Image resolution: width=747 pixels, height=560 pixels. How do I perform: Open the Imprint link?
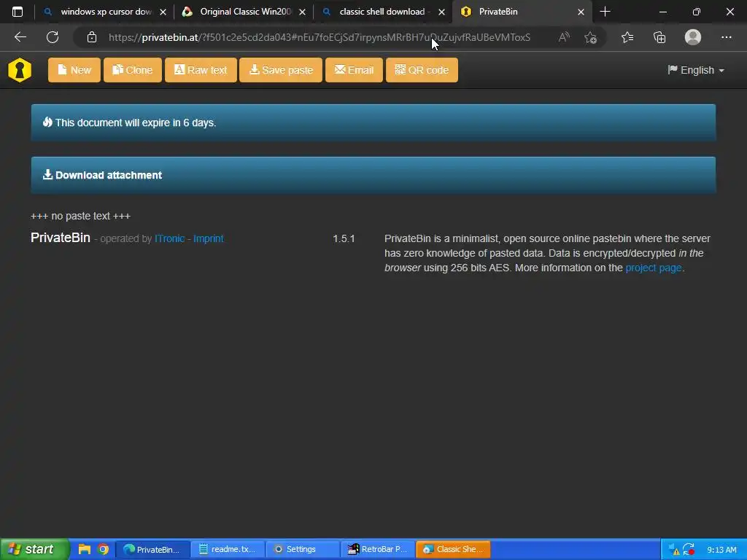coord(208,238)
